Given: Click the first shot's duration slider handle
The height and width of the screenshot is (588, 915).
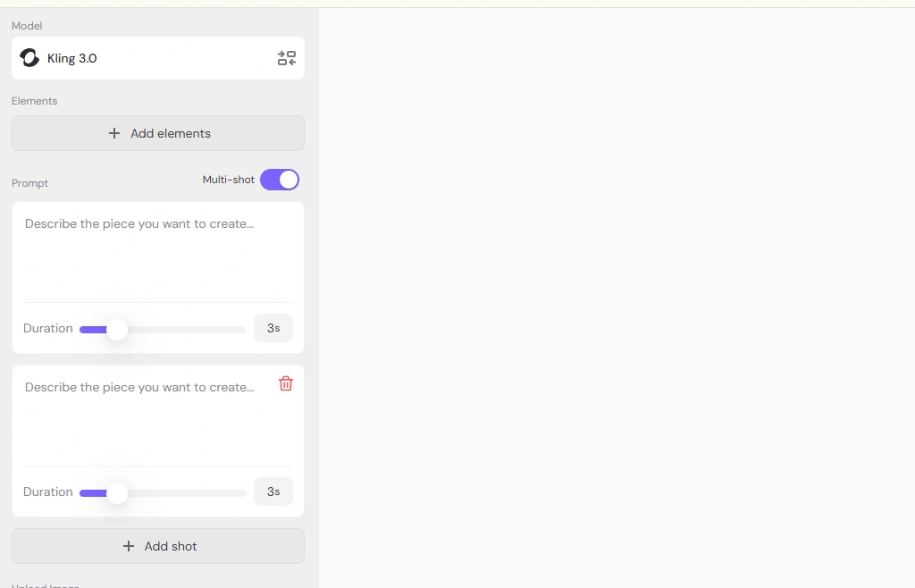Looking at the screenshot, I should click(117, 330).
